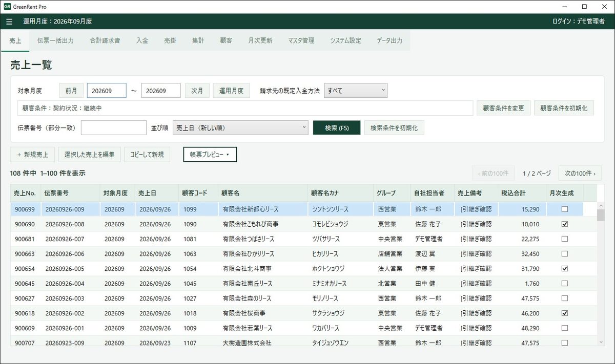
Task: Click customer name 大樹造園株式会社
Action: click(x=263, y=342)
